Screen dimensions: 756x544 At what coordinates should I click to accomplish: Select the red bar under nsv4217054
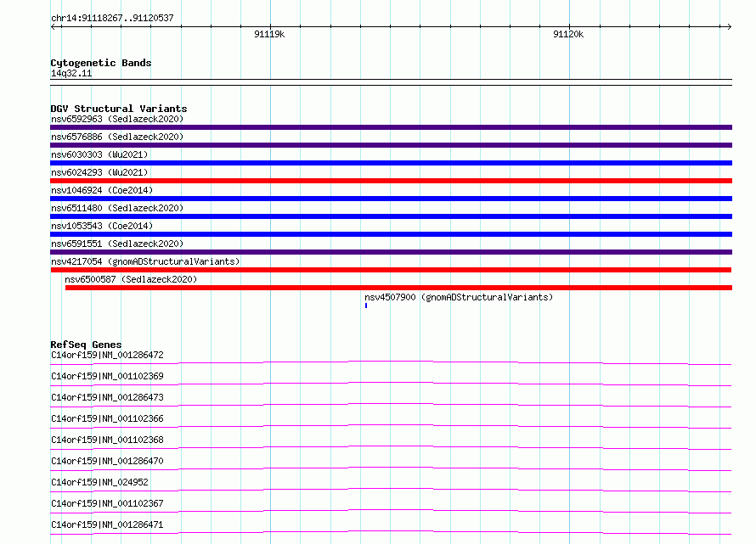tap(391, 270)
